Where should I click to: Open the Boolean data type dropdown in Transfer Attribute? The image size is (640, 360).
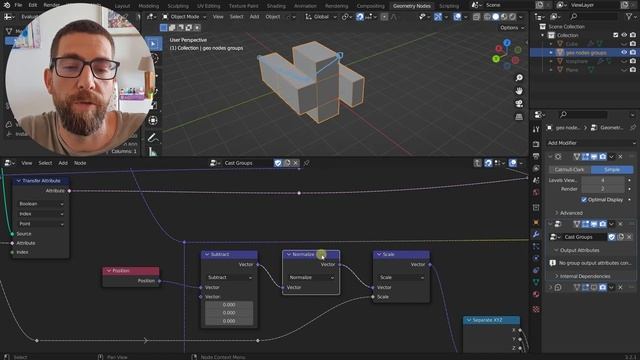coord(41,204)
